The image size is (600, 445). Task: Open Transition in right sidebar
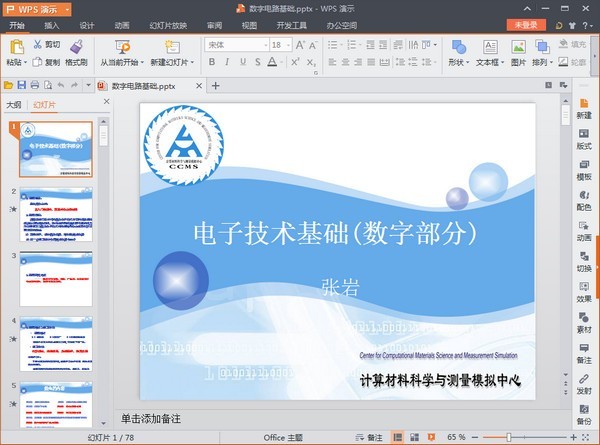click(584, 262)
